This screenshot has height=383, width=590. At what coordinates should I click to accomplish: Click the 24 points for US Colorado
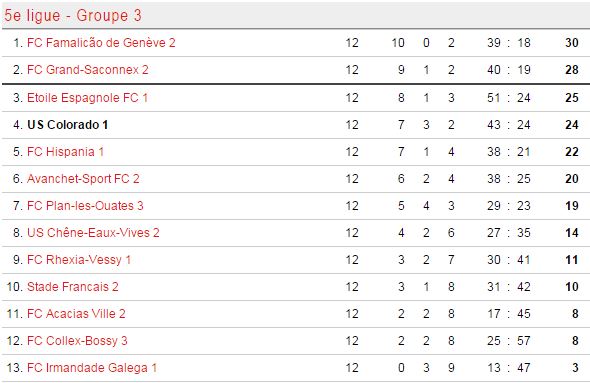[572, 125]
